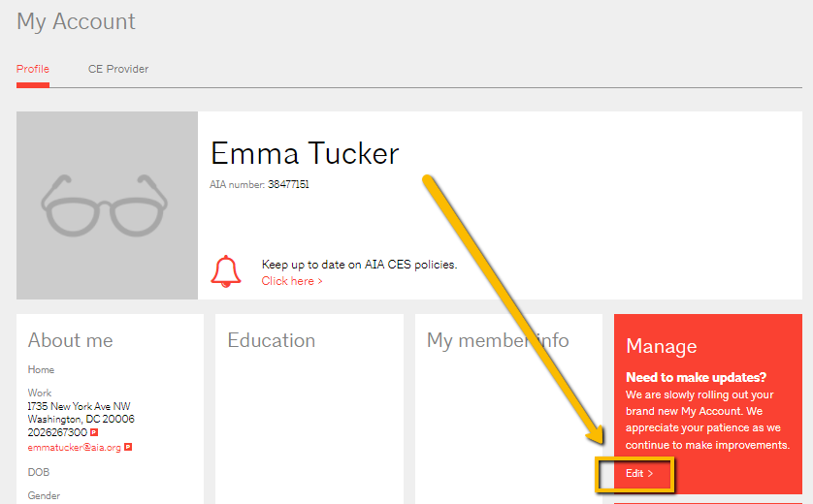
Task: Select the 1735 New York Ave NW address line
Action: pos(79,406)
